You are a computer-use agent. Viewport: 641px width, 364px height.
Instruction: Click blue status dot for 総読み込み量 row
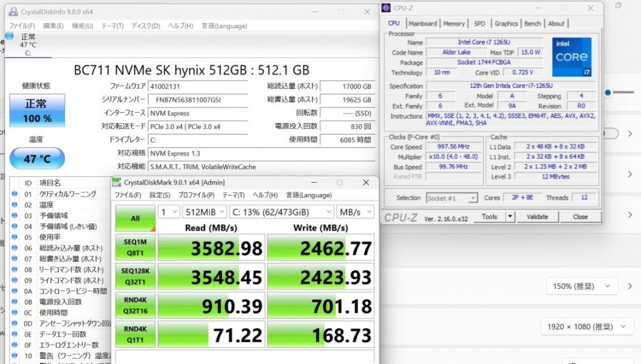pos(15,248)
